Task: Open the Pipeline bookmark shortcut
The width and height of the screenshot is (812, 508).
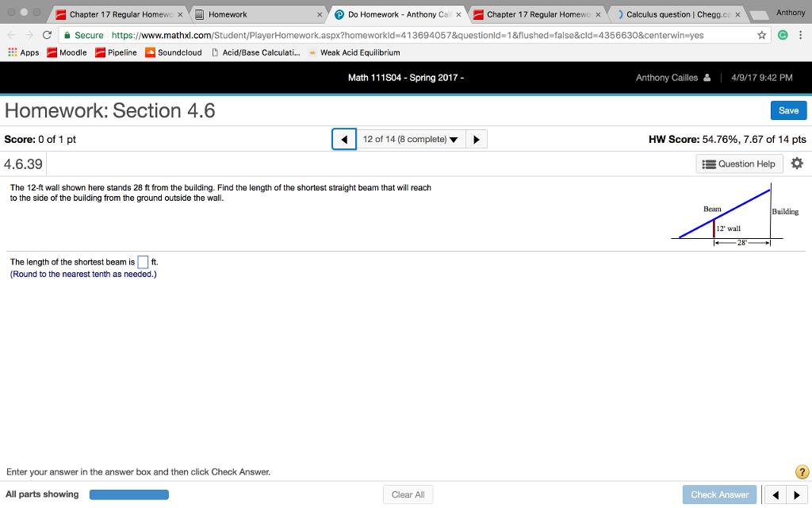Action: coord(120,52)
